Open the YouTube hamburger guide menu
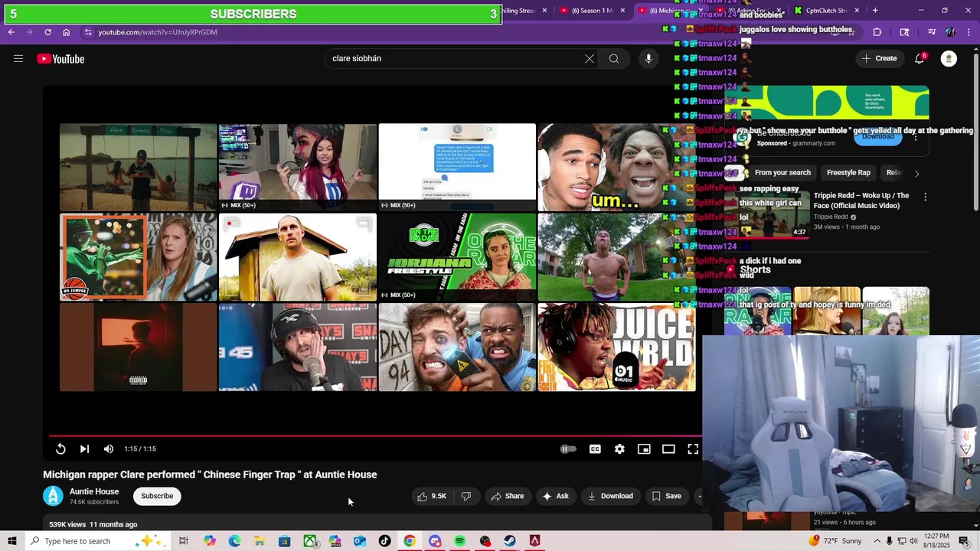This screenshot has height=551, width=980. click(18, 59)
